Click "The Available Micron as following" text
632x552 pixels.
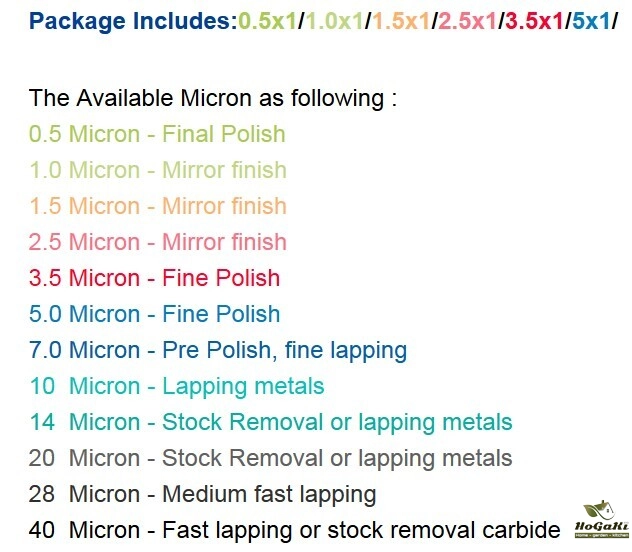click(213, 98)
